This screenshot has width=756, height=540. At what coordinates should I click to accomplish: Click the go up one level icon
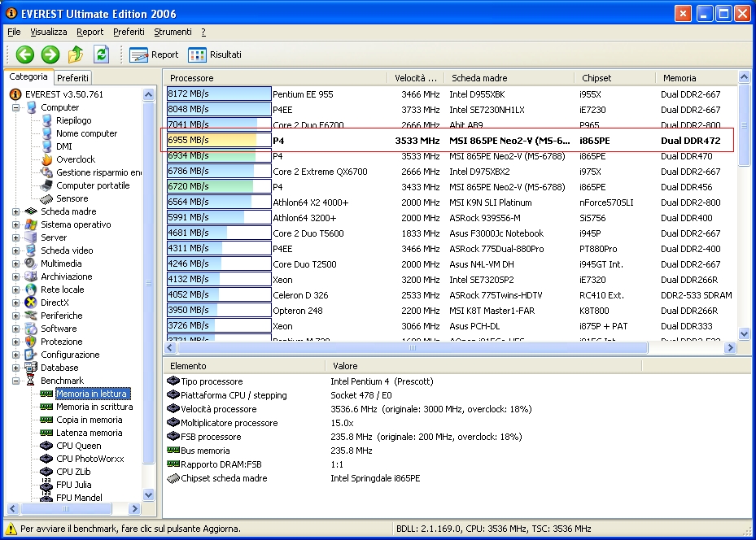(x=76, y=54)
